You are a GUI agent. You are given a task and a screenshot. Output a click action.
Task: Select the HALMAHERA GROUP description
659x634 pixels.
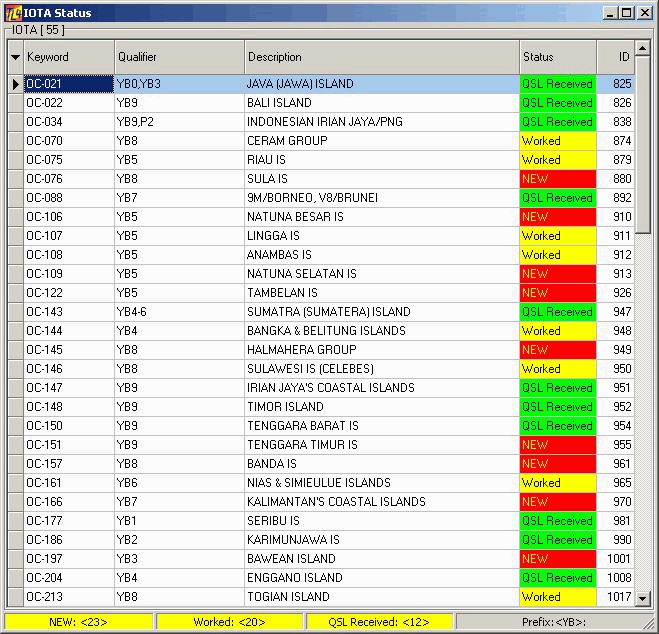[382, 350]
